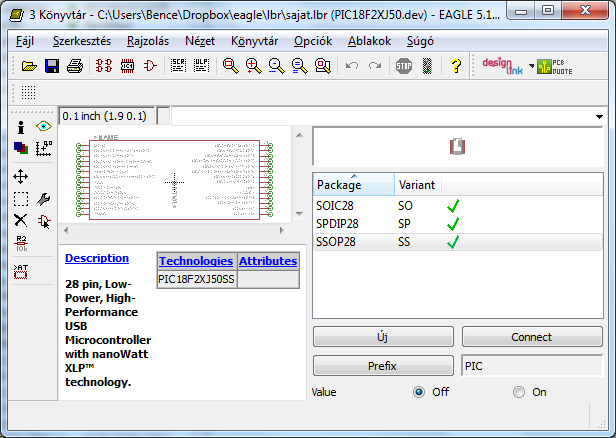Select the Move tool

tap(20, 177)
